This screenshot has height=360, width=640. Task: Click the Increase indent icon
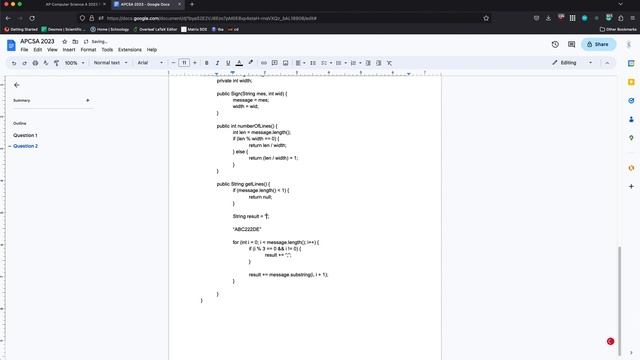point(379,63)
